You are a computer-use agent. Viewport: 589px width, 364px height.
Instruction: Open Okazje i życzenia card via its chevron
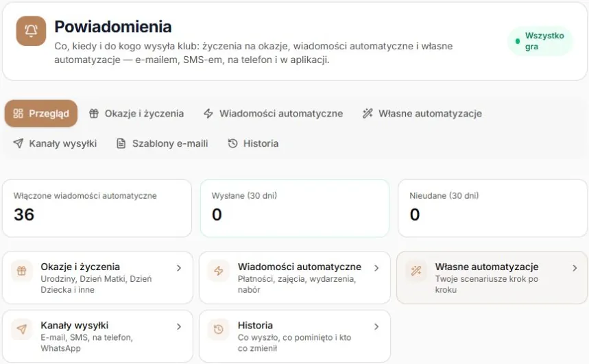click(179, 268)
